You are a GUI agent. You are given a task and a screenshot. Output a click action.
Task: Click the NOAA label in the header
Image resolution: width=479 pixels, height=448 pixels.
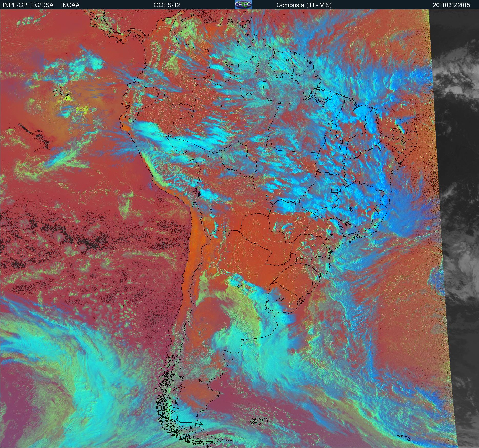click(71, 5)
